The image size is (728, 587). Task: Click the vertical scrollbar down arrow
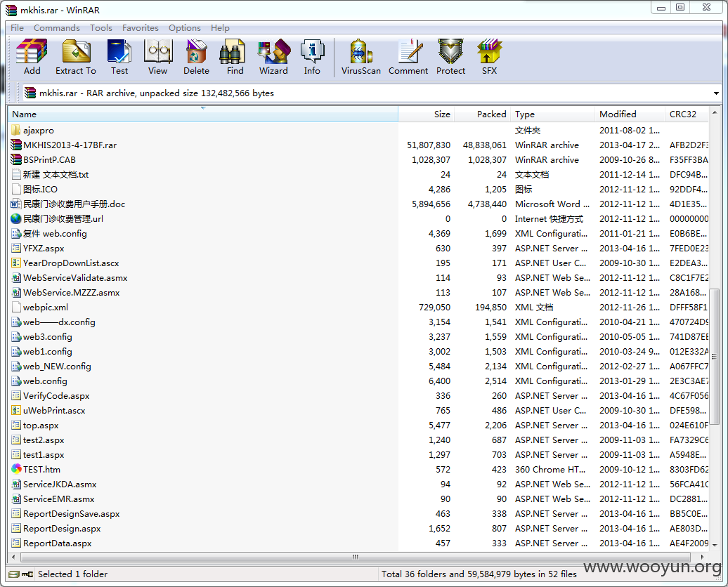714,546
